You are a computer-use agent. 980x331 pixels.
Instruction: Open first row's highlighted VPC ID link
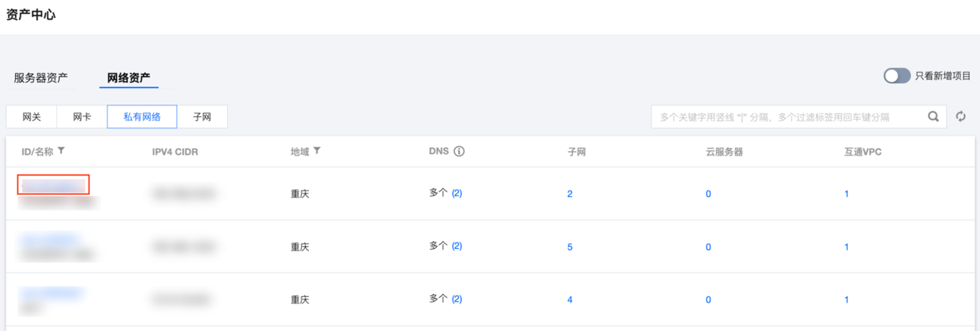pos(53,186)
